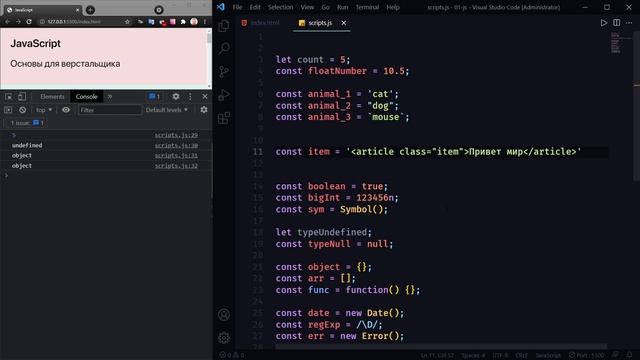Create live expression with eye icon
This screenshot has width=640, height=360.
[66, 110]
